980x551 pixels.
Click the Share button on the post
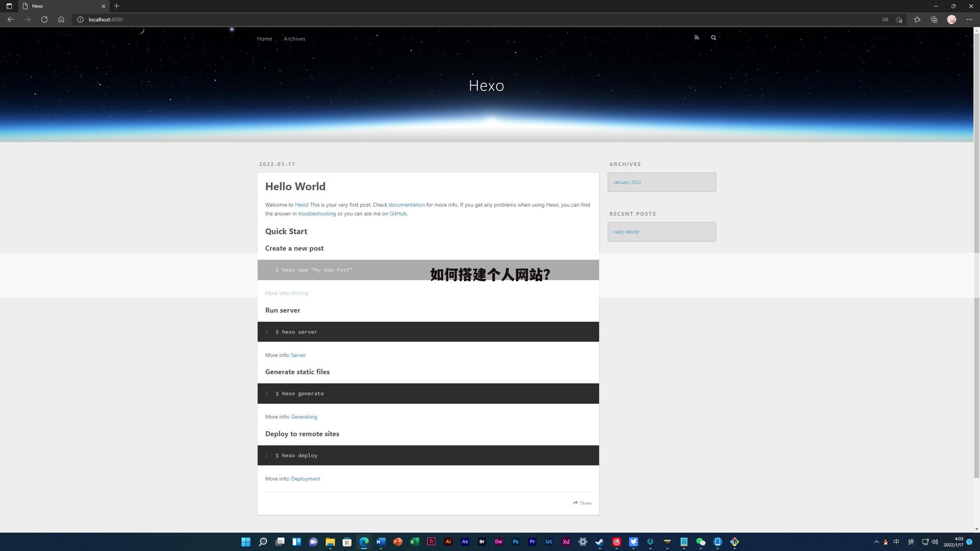click(x=582, y=503)
